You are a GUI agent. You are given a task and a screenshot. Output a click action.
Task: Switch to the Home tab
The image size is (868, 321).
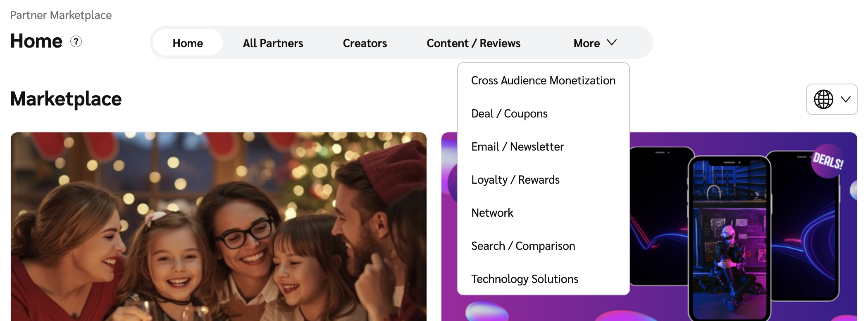(188, 43)
